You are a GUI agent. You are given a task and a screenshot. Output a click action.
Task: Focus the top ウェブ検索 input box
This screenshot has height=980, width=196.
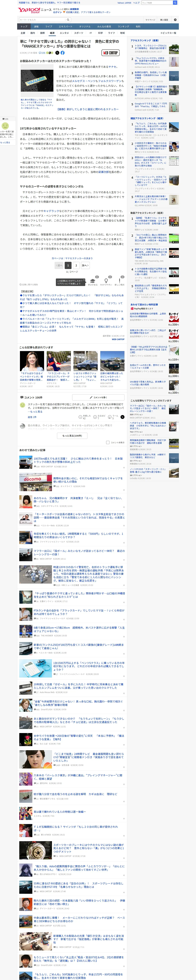(x=157, y=3)
